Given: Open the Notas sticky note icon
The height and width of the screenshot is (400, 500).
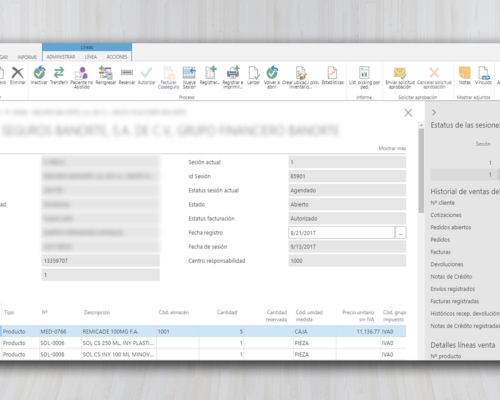Looking at the screenshot, I should 464,72.
